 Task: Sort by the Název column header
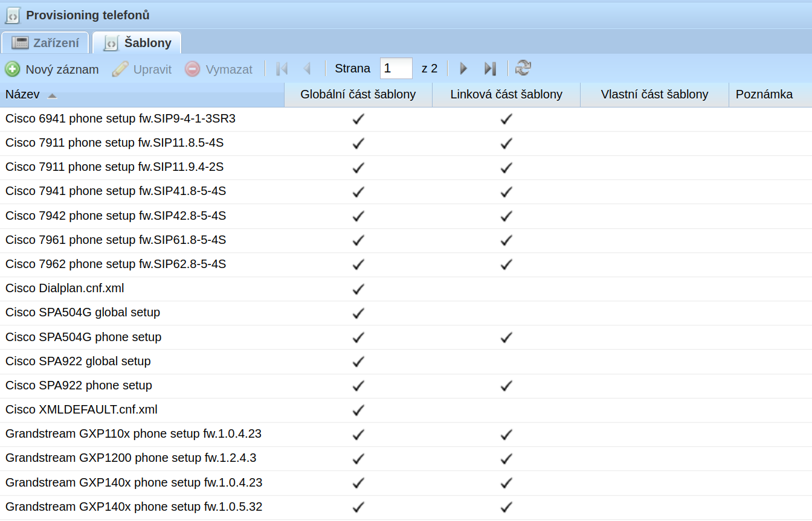[x=142, y=95]
